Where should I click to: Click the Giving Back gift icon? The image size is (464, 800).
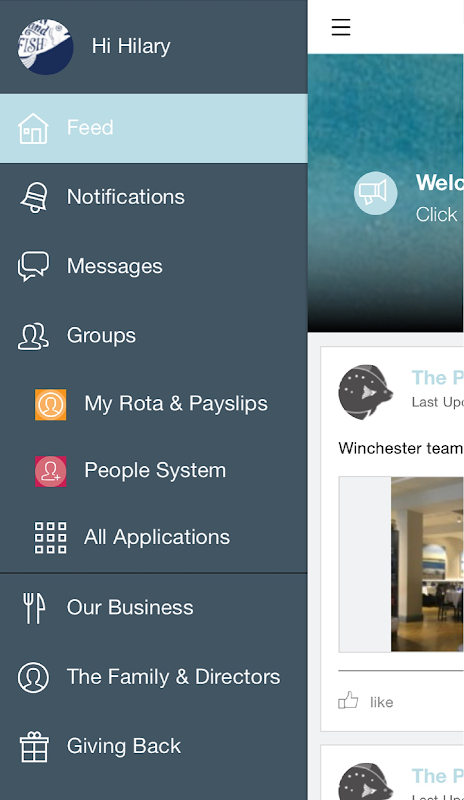[34, 746]
